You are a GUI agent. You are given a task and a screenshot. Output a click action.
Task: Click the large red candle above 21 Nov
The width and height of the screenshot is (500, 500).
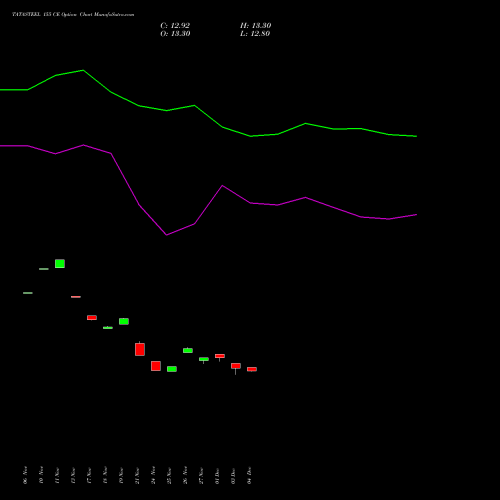(x=140, y=349)
